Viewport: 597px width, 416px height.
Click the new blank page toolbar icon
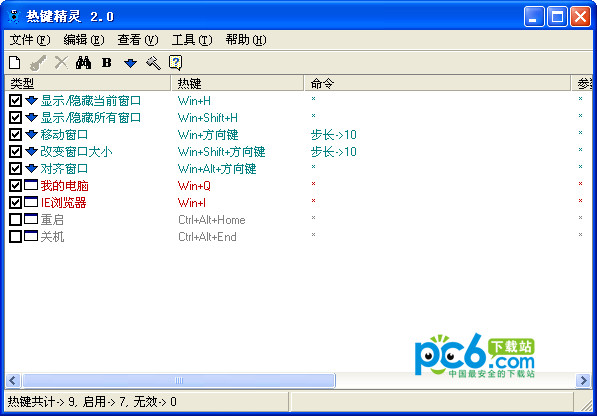15,62
